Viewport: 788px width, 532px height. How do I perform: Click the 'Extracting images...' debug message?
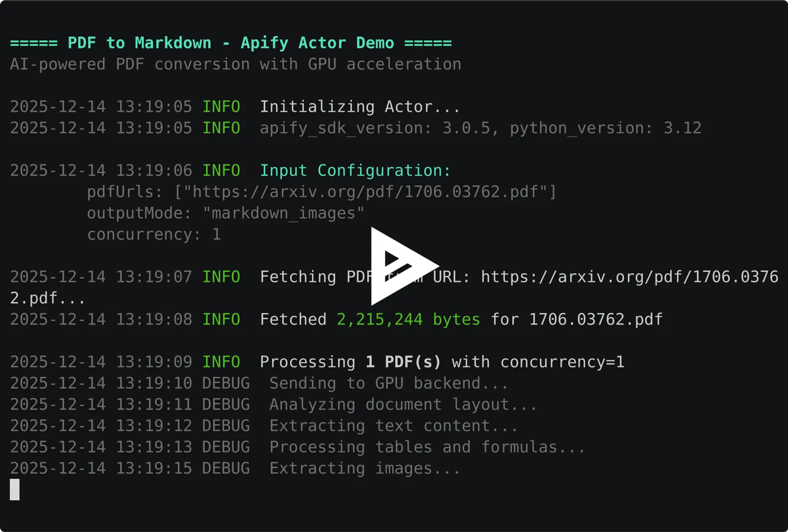pos(365,468)
